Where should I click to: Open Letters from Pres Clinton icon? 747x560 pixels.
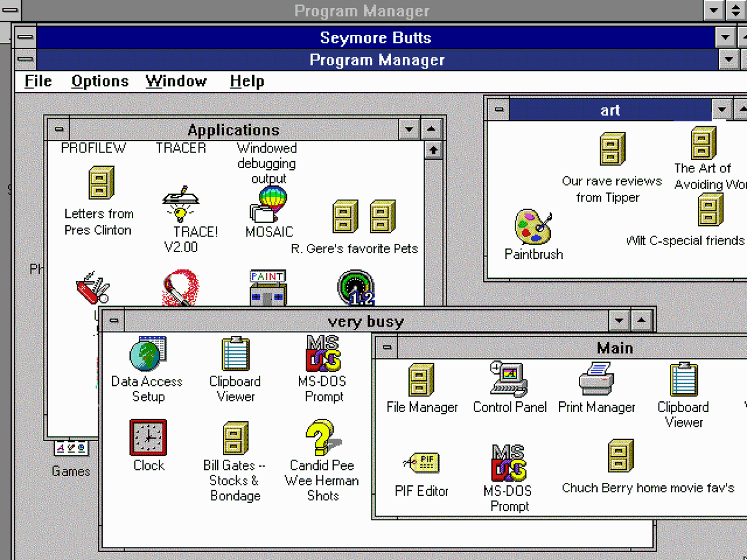[x=101, y=182]
